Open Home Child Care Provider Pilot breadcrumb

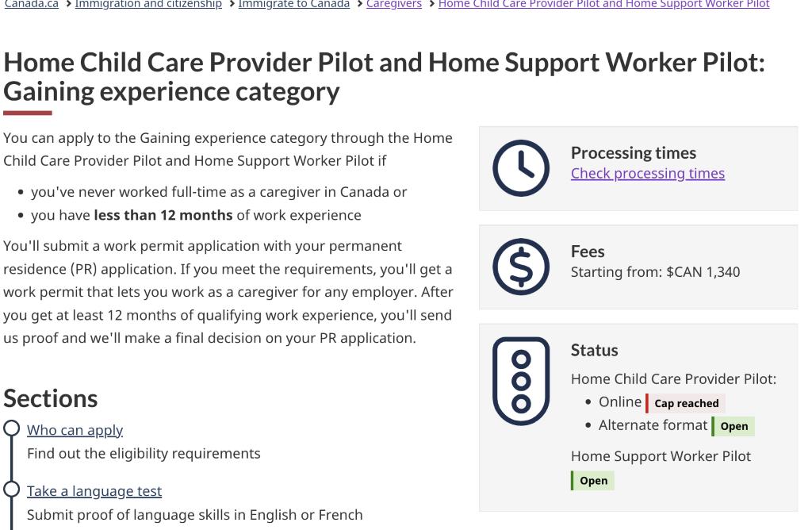603,4
